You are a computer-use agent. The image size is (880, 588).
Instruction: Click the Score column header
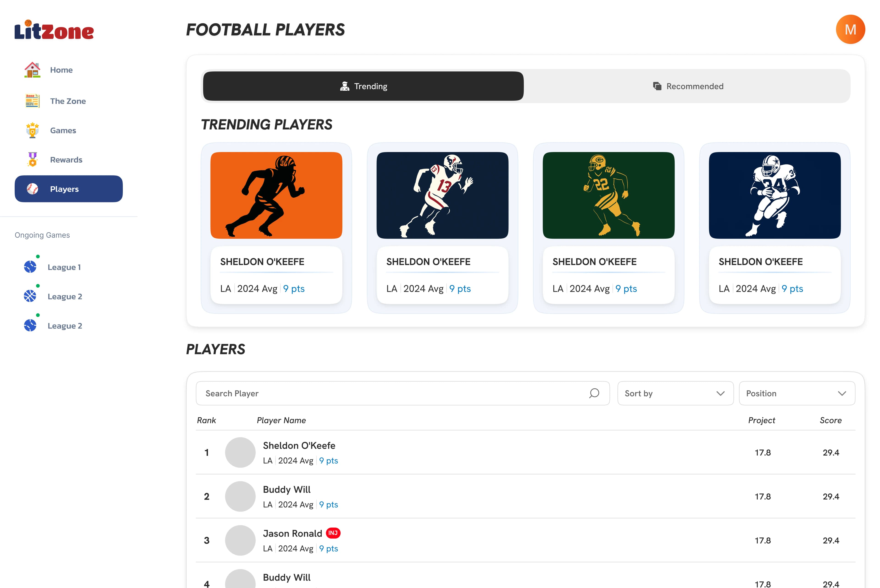(830, 420)
